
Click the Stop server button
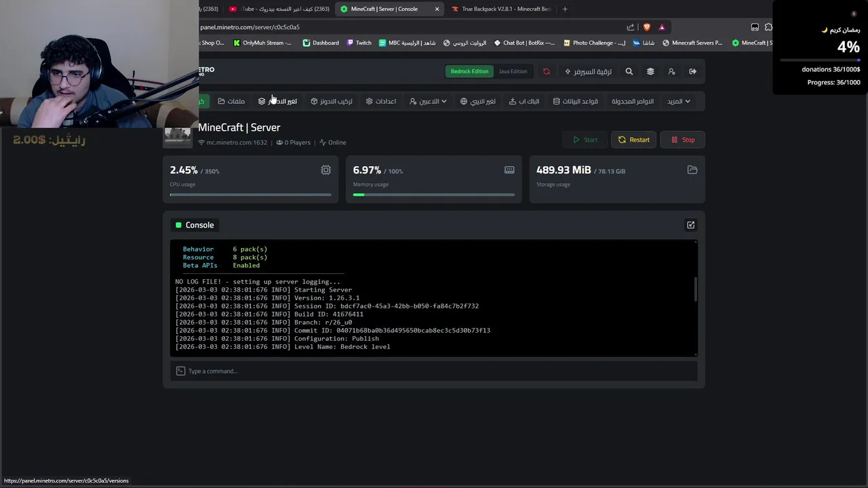[683, 140]
